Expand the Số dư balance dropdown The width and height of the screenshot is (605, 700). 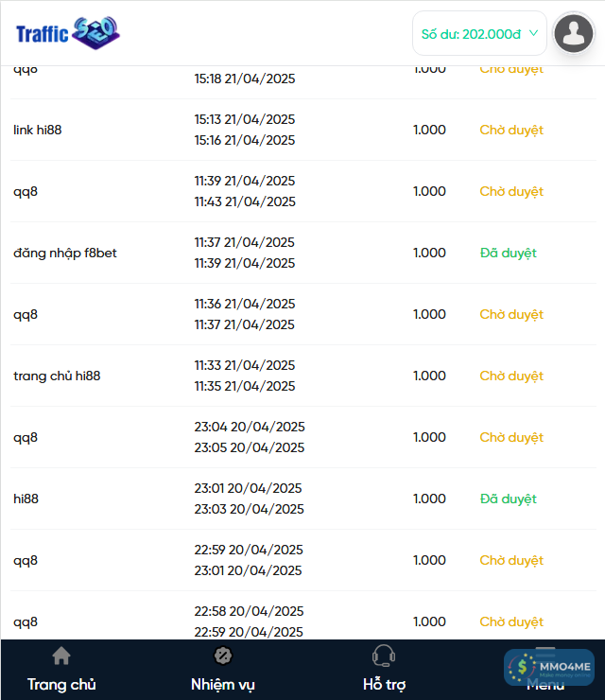(479, 34)
